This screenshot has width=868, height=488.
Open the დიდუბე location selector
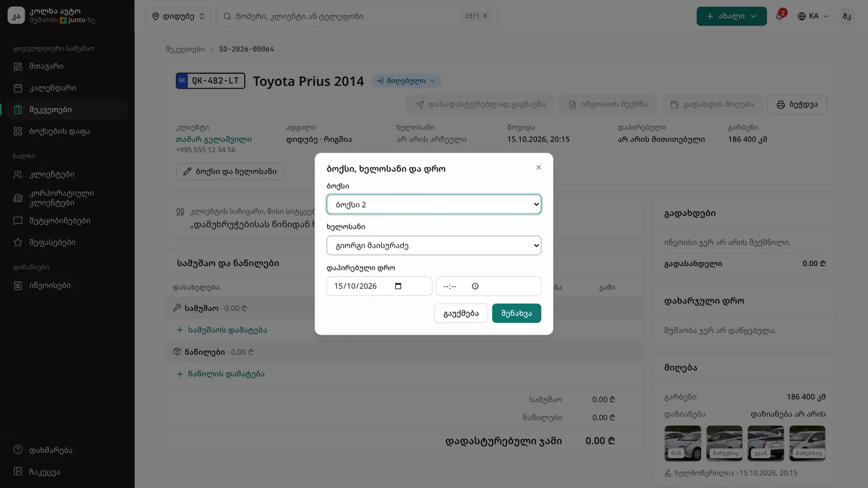(178, 16)
